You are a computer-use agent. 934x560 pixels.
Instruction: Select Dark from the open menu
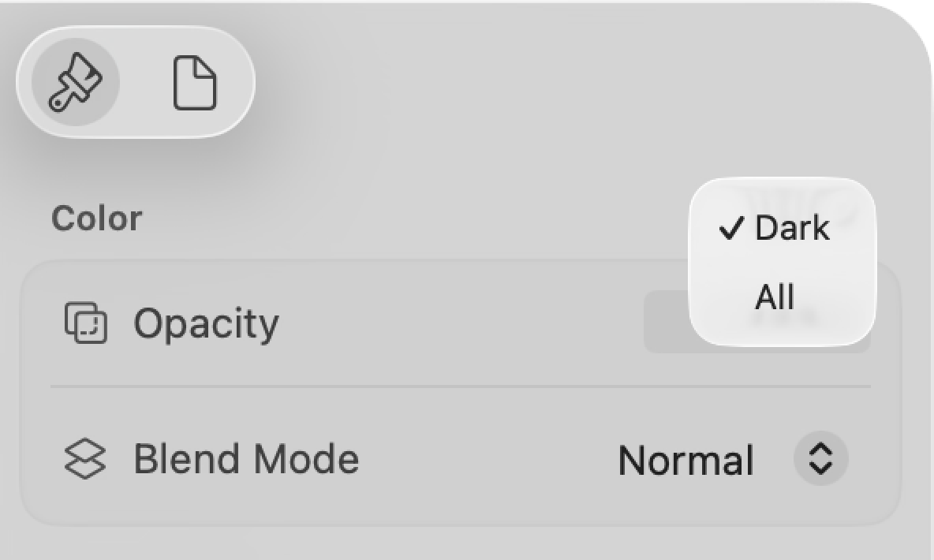coord(791,229)
